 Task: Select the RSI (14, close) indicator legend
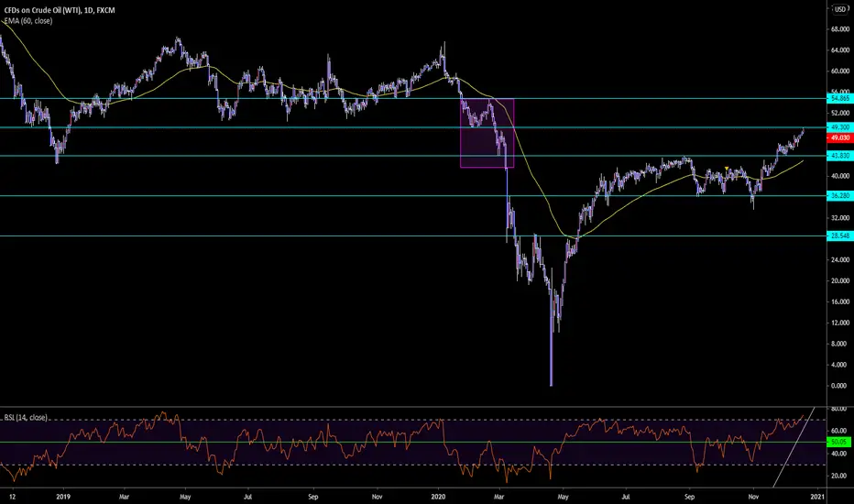pyautogui.click(x=26, y=417)
